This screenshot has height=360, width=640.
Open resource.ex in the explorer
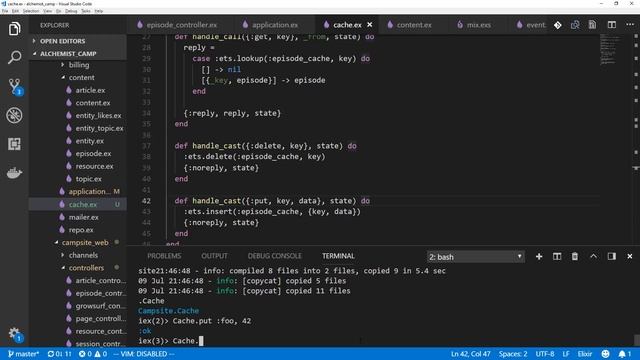click(94, 166)
